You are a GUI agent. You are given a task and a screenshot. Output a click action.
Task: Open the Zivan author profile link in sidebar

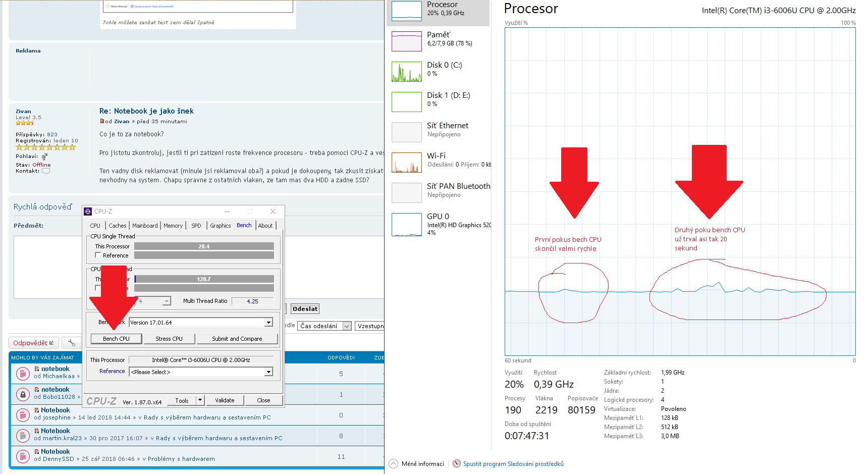[x=23, y=111]
